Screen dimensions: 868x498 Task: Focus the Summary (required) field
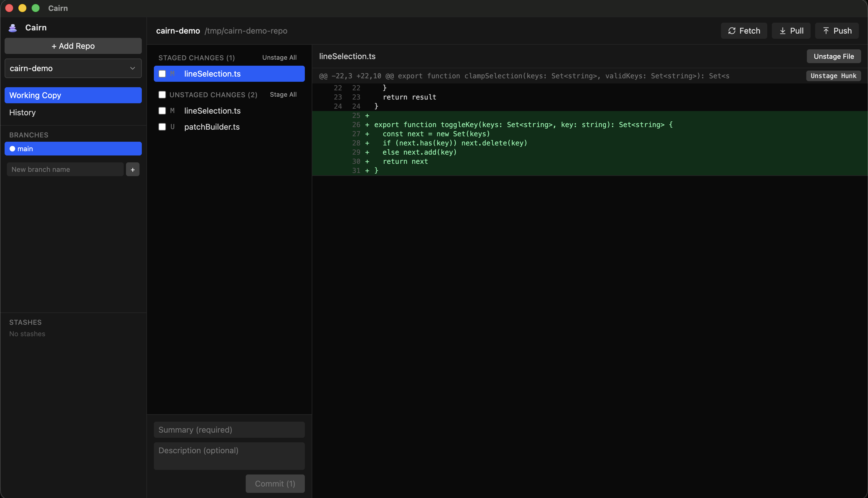pyautogui.click(x=229, y=430)
